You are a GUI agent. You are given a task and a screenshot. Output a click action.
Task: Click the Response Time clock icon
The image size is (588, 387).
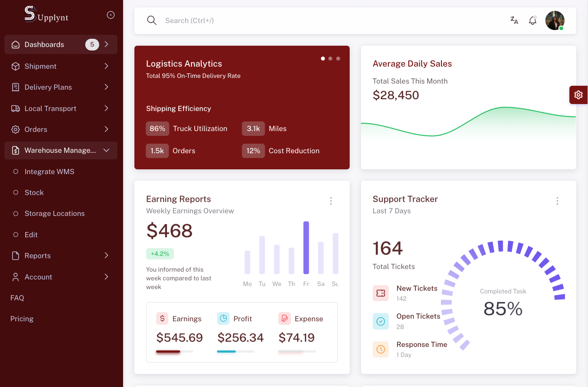coord(381,349)
